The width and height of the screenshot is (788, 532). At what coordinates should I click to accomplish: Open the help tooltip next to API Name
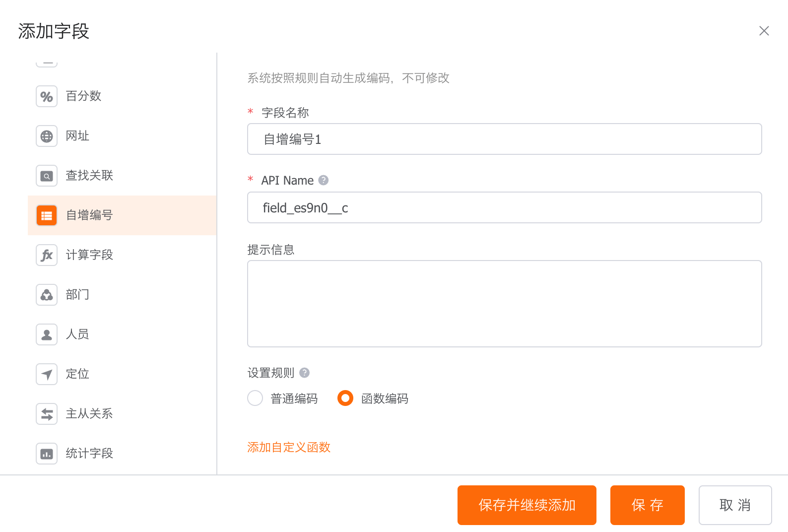[324, 180]
